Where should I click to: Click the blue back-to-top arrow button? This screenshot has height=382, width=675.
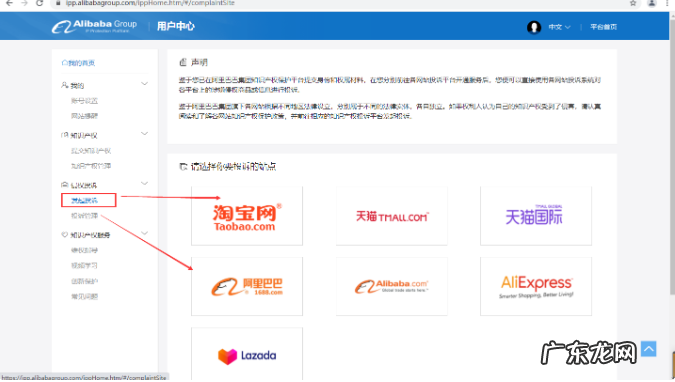coord(648,349)
